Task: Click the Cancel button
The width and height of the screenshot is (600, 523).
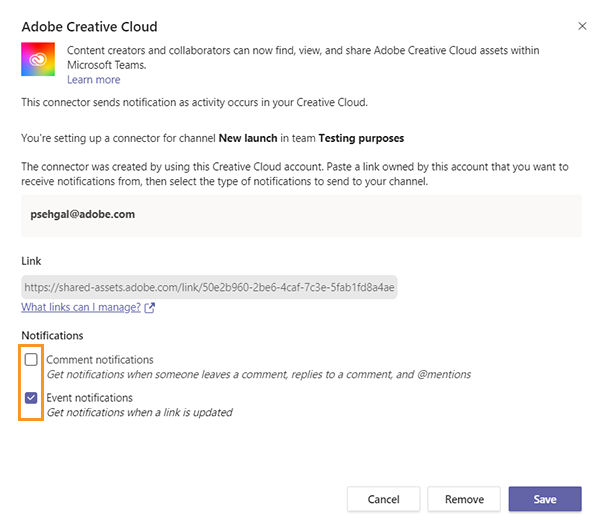Action: [x=383, y=499]
